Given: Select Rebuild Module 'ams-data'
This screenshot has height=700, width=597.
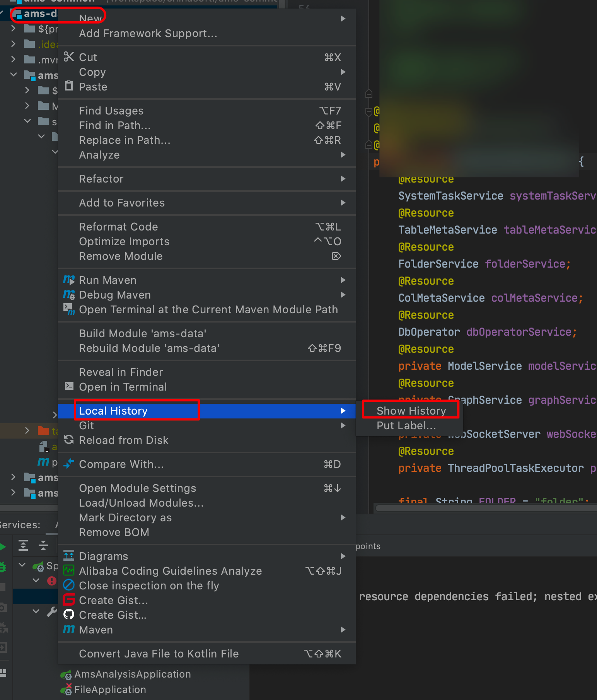Looking at the screenshot, I should (207, 348).
